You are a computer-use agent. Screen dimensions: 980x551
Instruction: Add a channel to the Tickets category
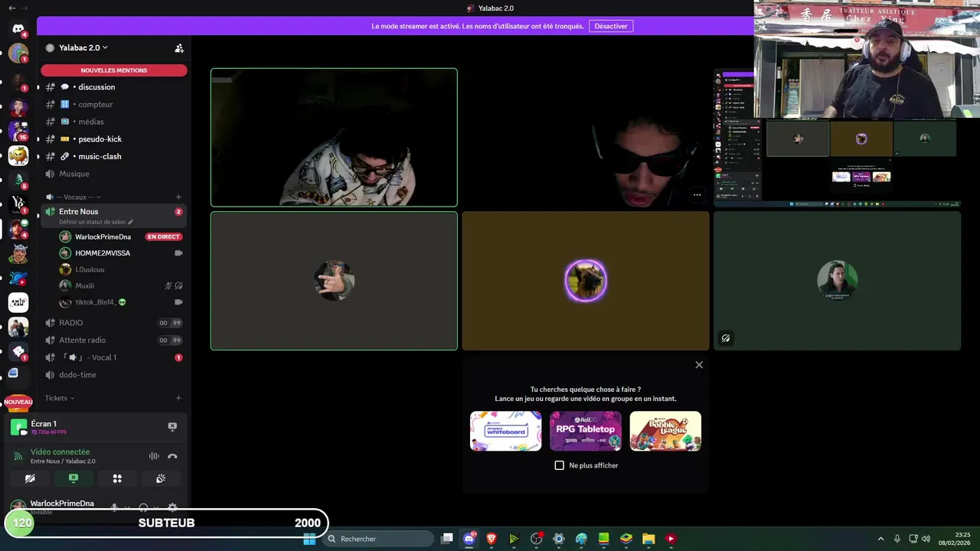click(178, 398)
